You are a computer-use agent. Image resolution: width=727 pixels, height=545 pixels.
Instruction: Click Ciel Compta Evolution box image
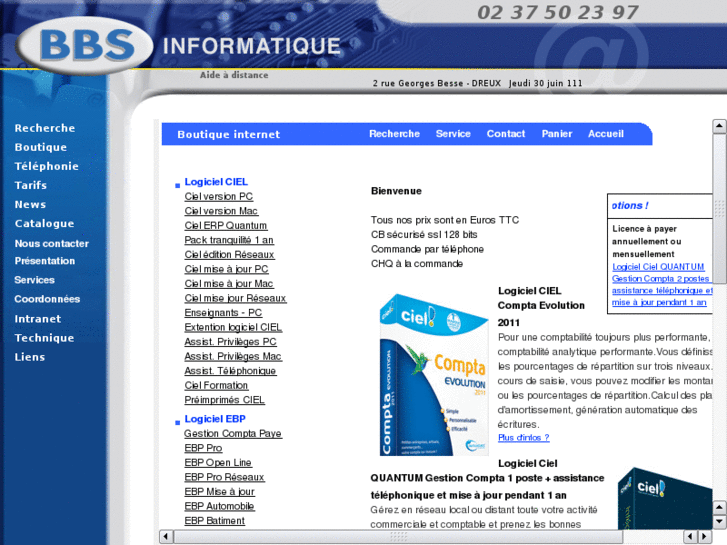434,375
